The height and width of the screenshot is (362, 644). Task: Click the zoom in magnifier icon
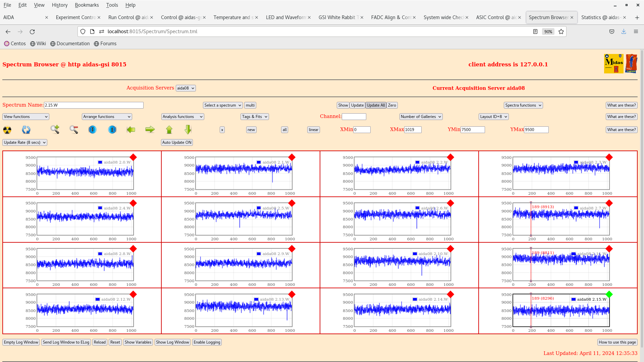(x=55, y=130)
